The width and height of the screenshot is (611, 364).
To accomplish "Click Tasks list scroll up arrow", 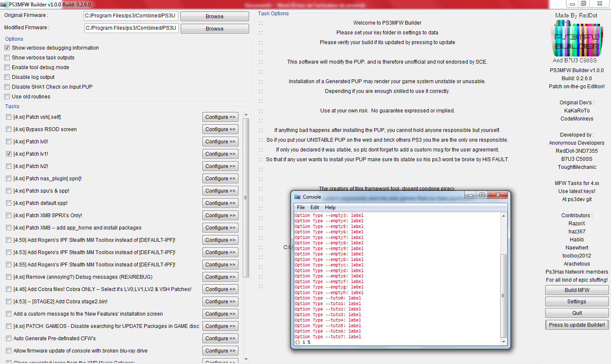I will [x=246, y=115].
